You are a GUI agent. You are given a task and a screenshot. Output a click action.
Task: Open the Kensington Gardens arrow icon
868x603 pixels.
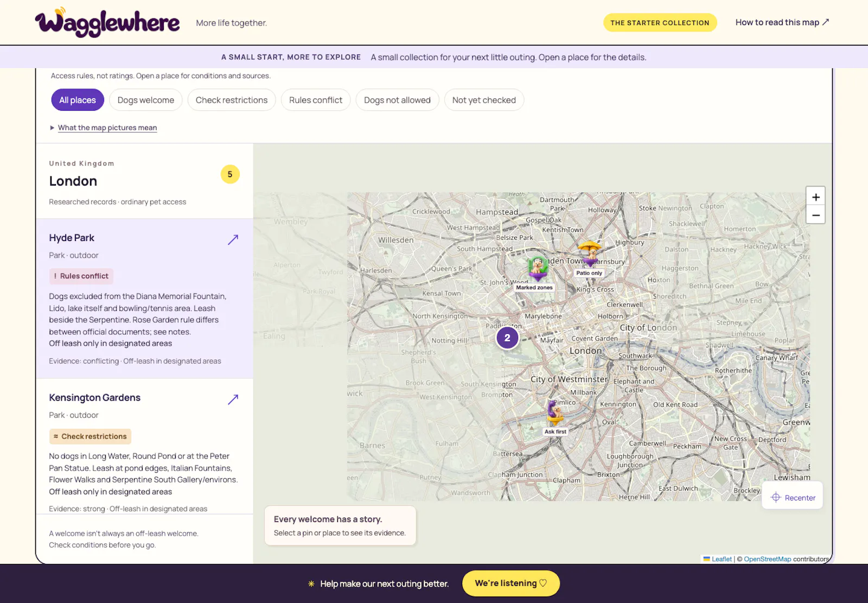coord(233,399)
